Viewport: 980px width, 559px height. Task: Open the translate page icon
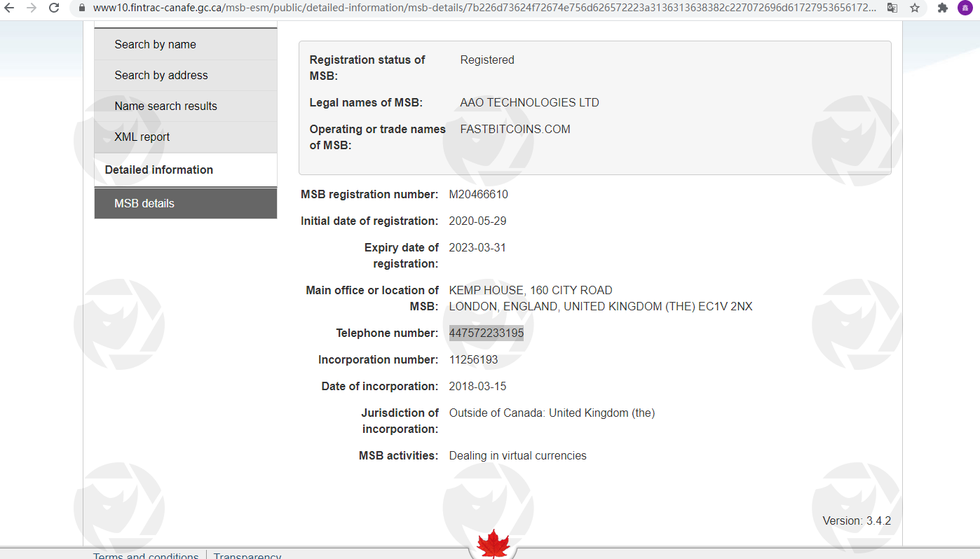(892, 8)
